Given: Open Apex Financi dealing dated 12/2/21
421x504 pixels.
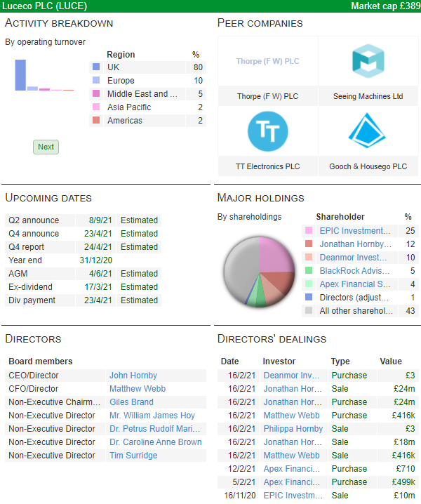Looking at the screenshot, I should 292,469.
